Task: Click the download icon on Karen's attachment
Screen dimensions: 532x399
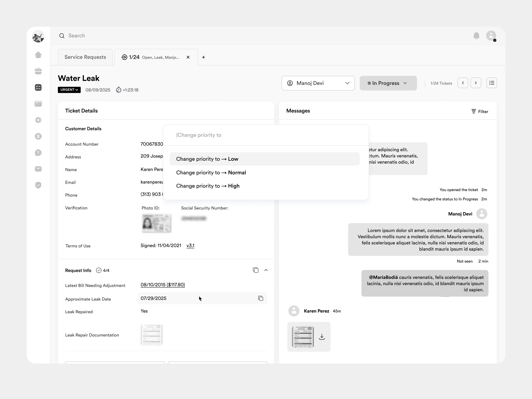Action: tap(322, 337)
